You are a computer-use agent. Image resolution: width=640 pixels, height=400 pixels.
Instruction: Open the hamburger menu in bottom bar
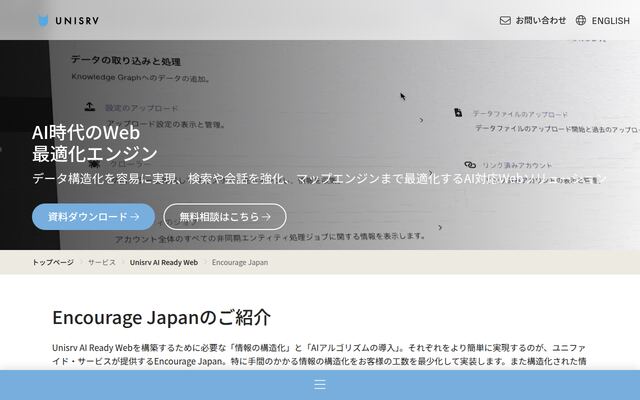coord(320,384)
